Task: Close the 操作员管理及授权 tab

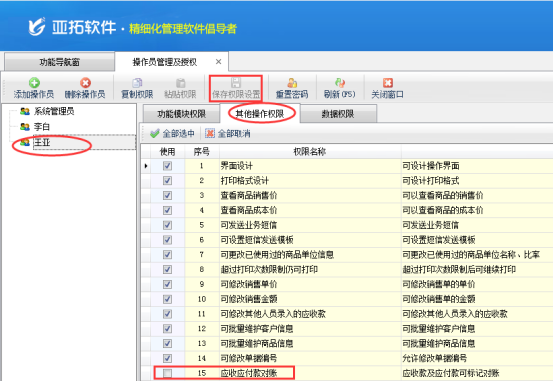Action: pos(218,62)
